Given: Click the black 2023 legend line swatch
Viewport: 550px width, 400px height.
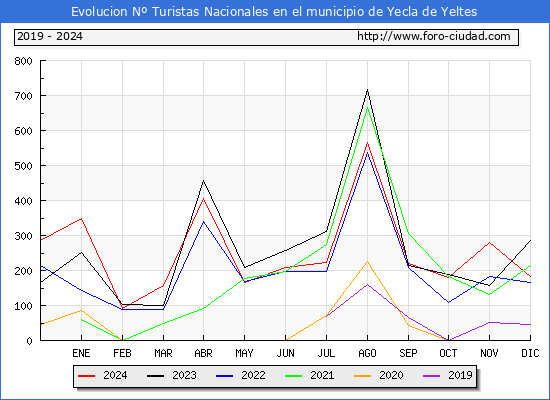Looking at the screenshot, I should coord(155,376).
